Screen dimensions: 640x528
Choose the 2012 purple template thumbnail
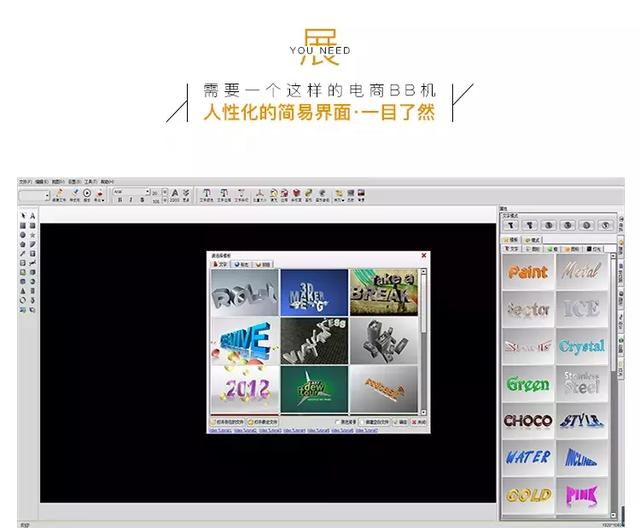click(244, 389)
